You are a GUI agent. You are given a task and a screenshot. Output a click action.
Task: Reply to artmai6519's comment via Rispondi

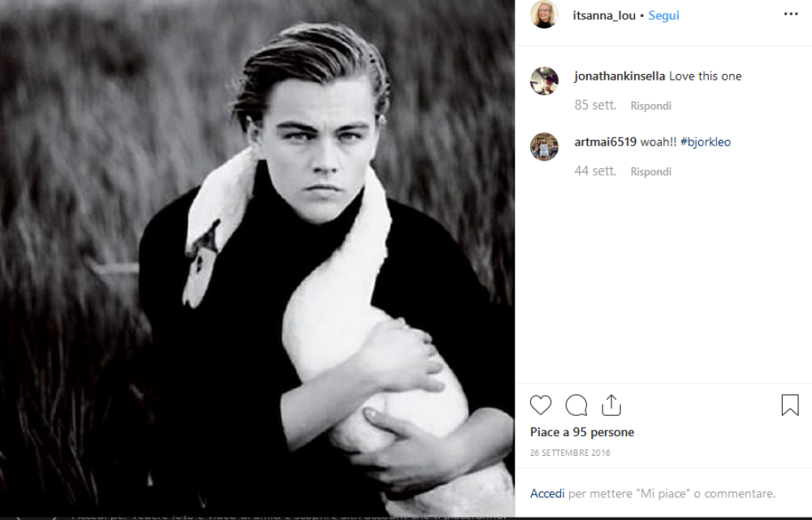click(x=650, y=171)
